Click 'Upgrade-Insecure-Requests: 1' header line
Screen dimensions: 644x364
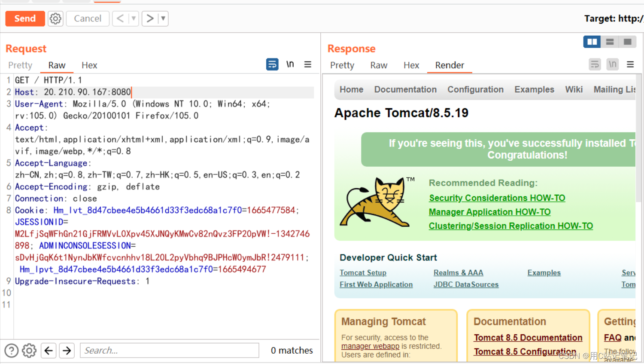pos(82,281)
